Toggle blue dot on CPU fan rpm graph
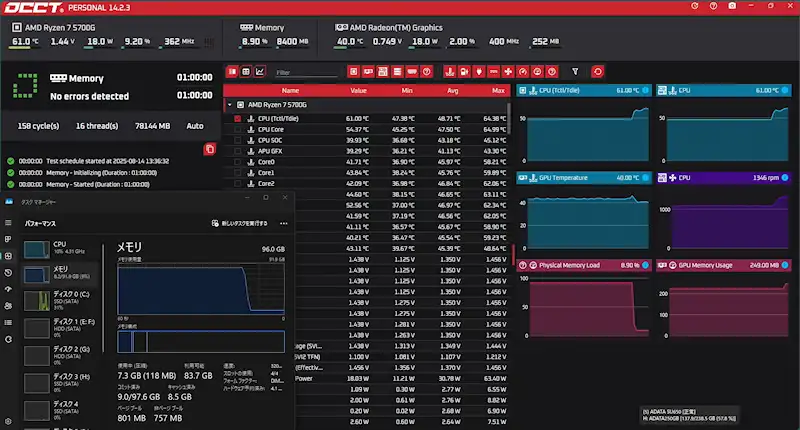 tap(785, 178)
